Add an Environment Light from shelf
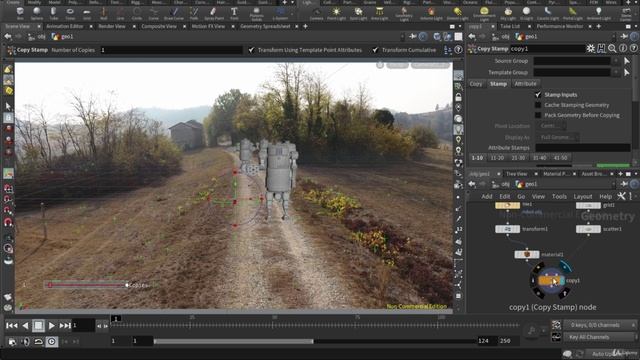Image resolution: width=640 pixels, height=360 pixels. coord(484,13)
